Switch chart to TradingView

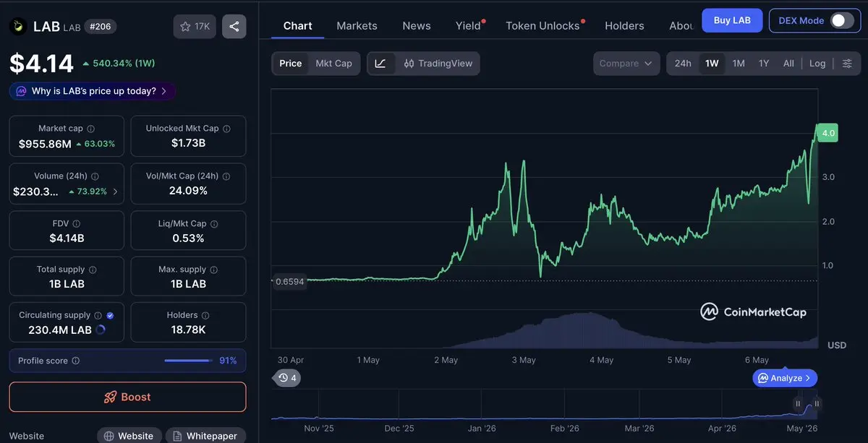[438, 64]
